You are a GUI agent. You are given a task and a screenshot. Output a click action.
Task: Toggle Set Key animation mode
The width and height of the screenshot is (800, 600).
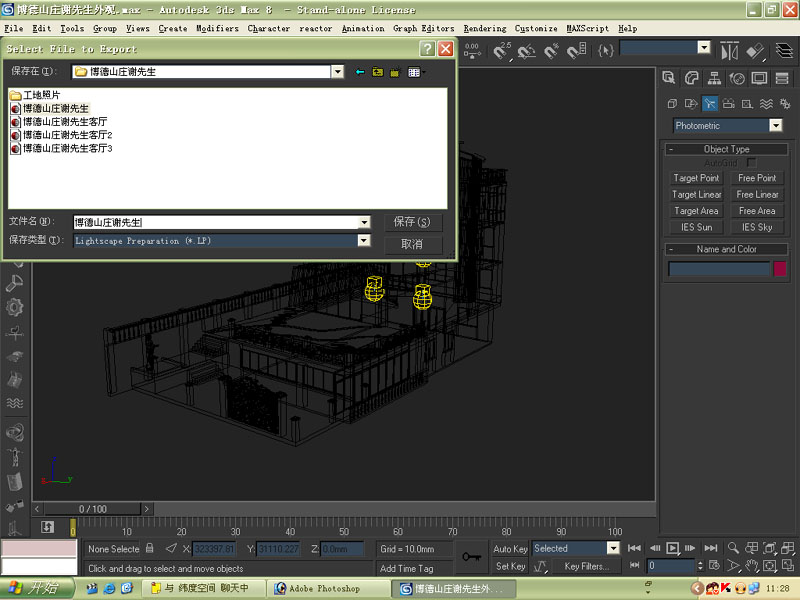(510, 566)
